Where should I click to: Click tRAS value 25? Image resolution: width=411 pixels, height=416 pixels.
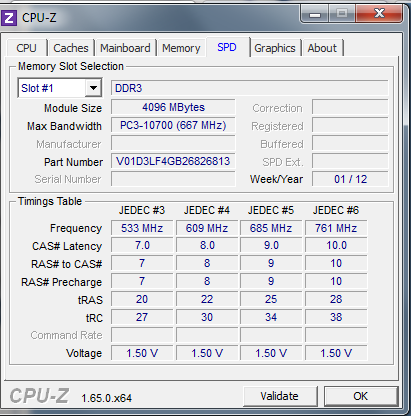271,299
